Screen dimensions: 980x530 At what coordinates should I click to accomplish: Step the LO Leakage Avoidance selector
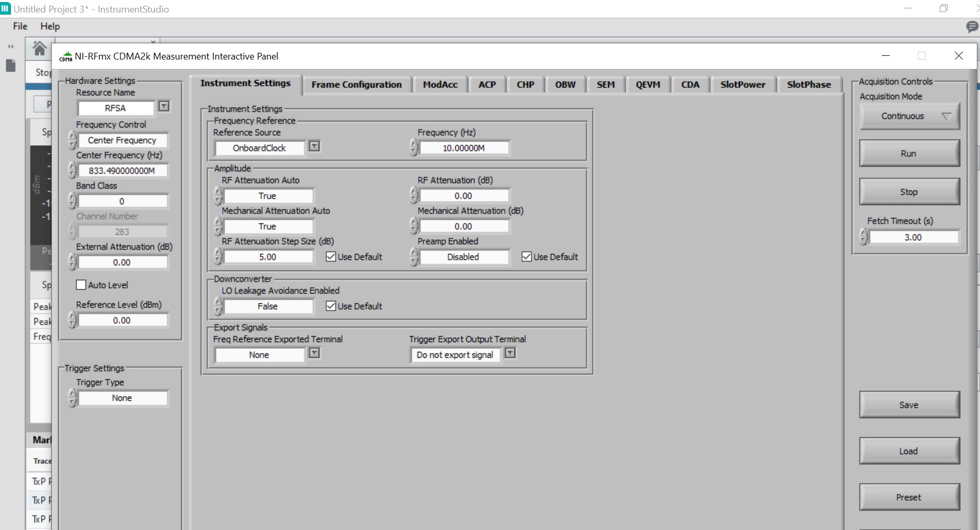point(218,307)
